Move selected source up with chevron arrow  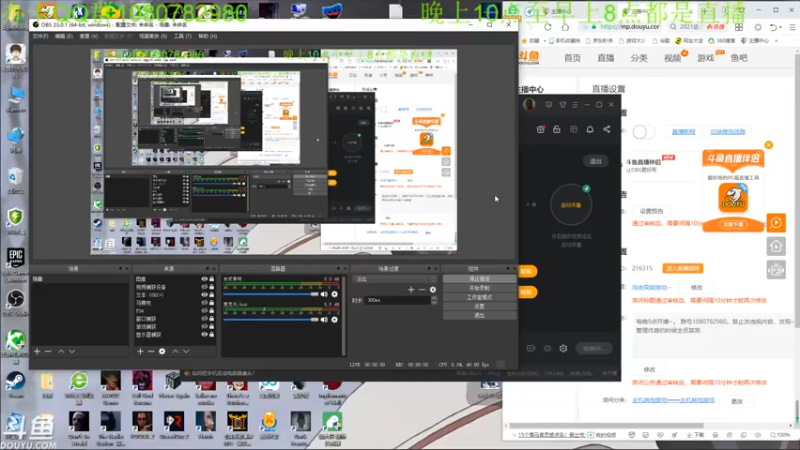click(x=175, y=351)
